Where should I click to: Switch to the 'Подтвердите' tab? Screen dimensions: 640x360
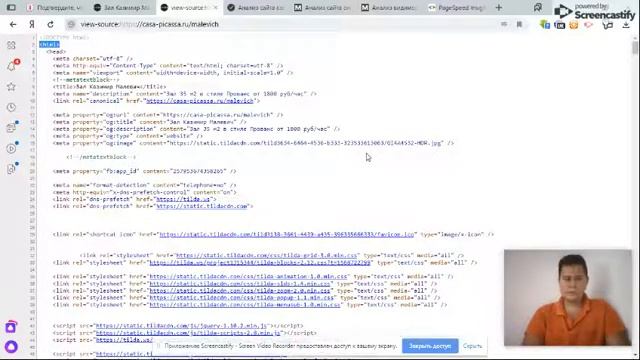(54, 7)
